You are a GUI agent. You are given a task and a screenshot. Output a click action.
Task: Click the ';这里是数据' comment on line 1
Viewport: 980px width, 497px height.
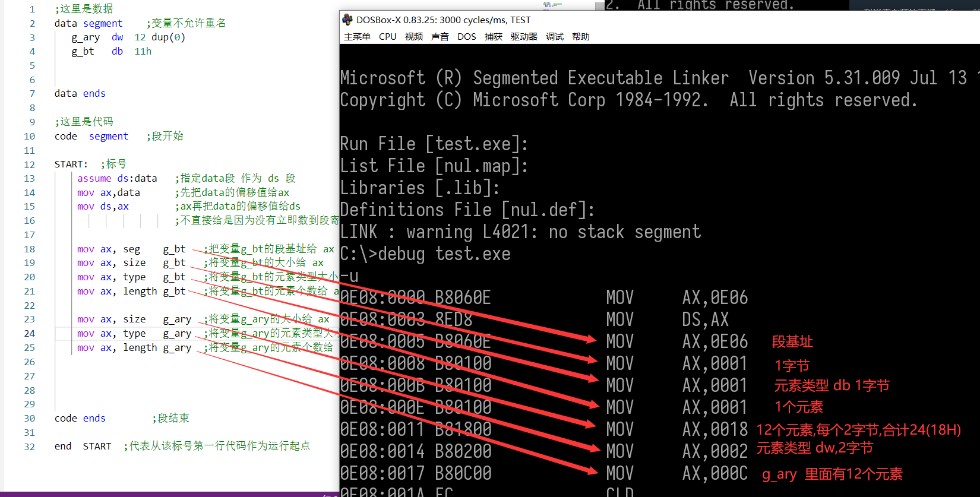click(x=84, y=9)
